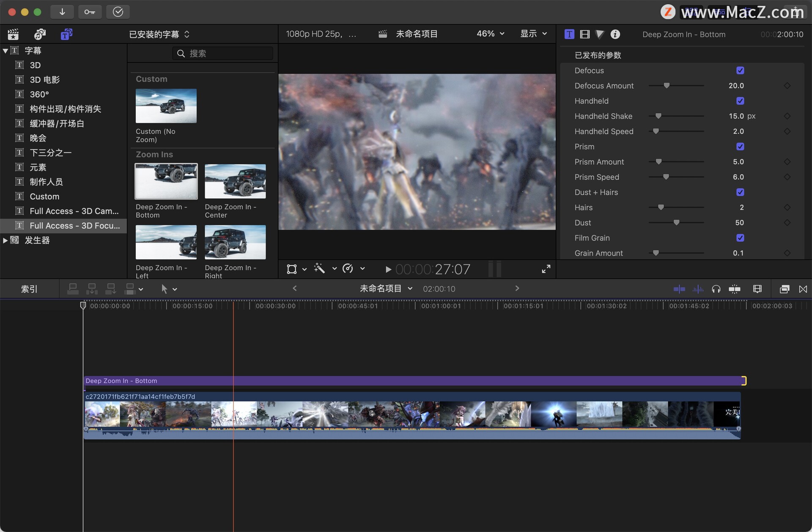
Task: Open the 显示 view options dropdown
Action: 533,34
